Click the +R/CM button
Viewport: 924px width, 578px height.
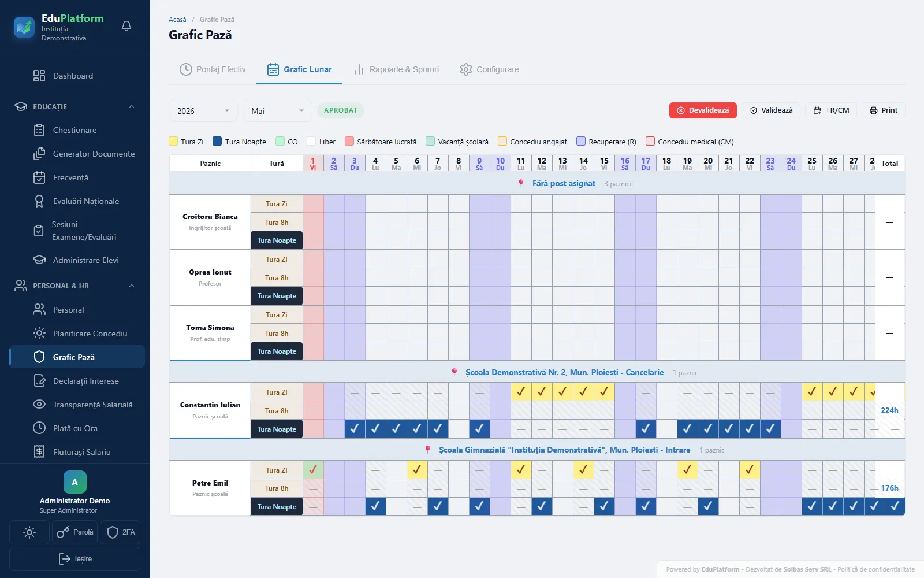(x=831, y=110)
